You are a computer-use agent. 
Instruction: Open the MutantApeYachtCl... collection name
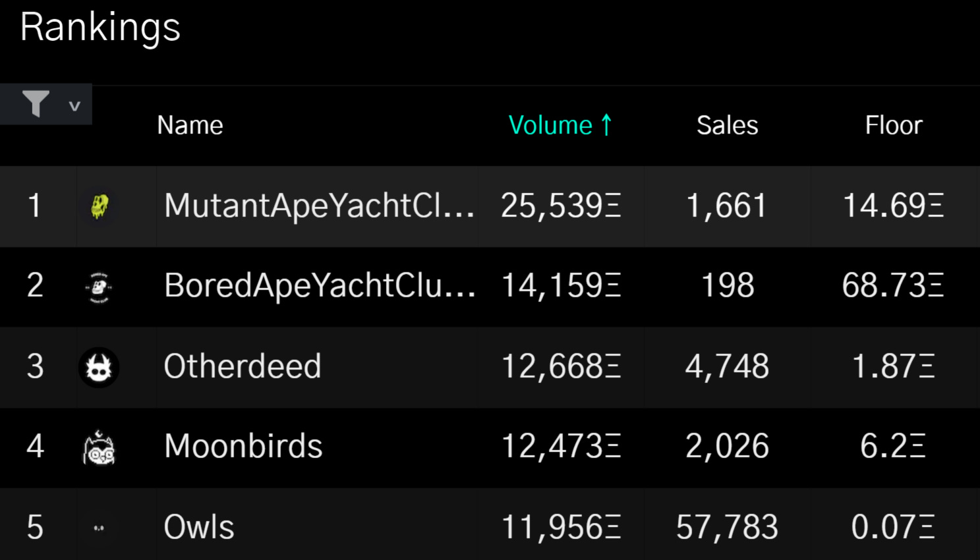click(319, 206)
